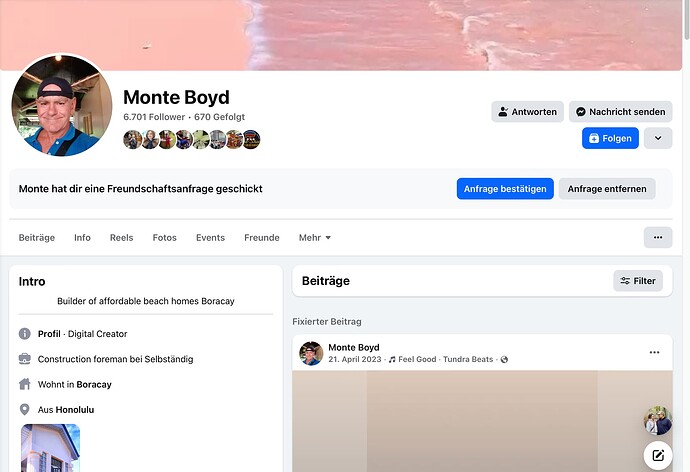Click the Intro section heading
690x472 pixels.
32,282
